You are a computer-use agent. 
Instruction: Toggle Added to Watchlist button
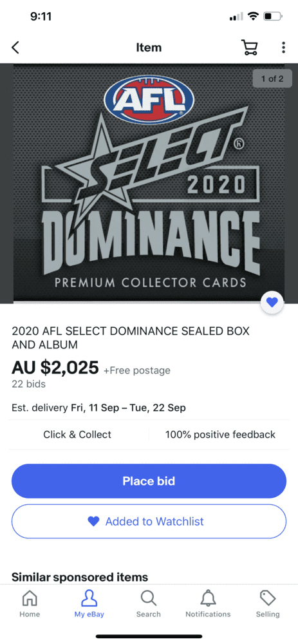pos(149,522)
